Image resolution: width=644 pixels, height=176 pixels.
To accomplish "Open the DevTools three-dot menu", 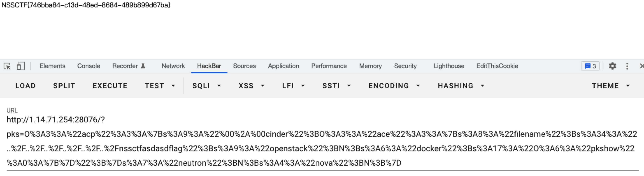I will pos(627,66).
